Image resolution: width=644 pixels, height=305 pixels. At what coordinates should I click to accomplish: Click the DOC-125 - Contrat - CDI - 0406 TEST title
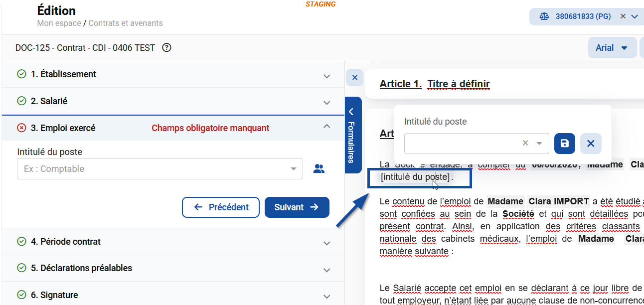click(85, 48)
